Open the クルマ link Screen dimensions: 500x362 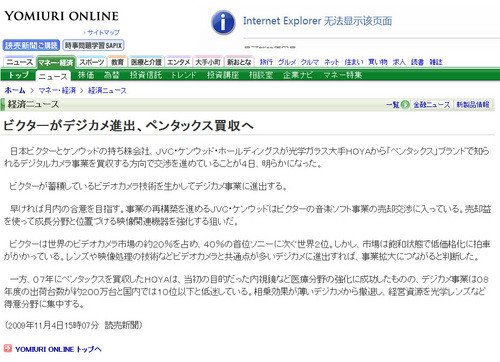point(310,62)
